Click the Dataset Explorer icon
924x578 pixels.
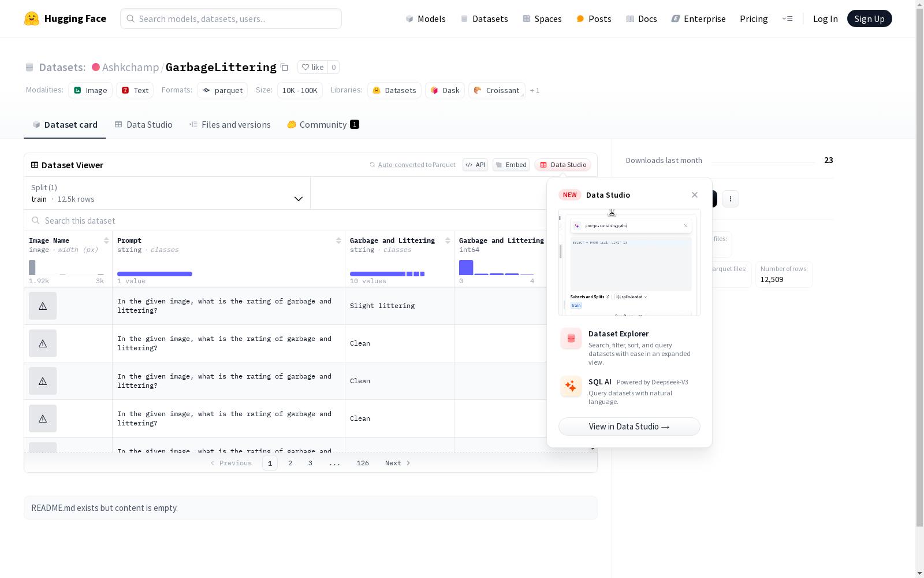coord(571,339)
